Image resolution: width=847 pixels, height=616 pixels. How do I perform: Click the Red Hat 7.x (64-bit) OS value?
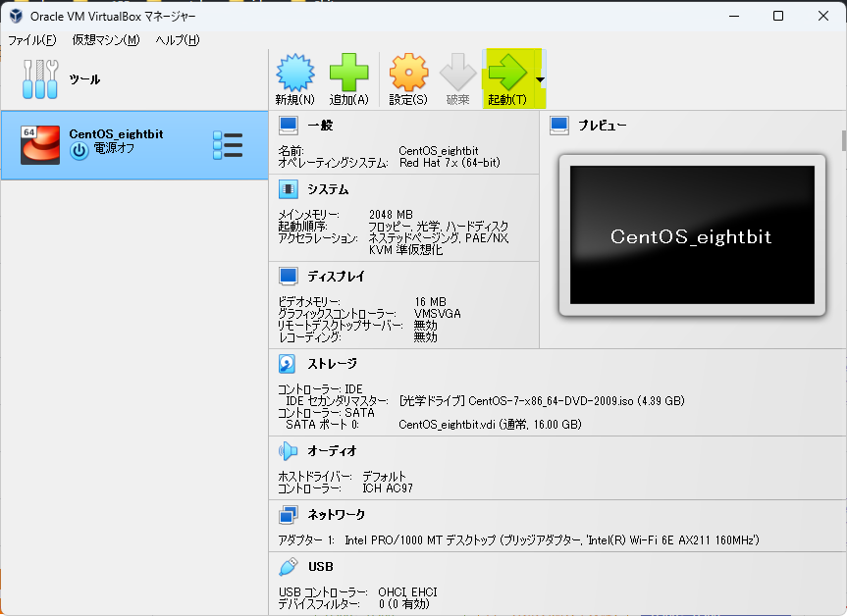coord(450,163)
